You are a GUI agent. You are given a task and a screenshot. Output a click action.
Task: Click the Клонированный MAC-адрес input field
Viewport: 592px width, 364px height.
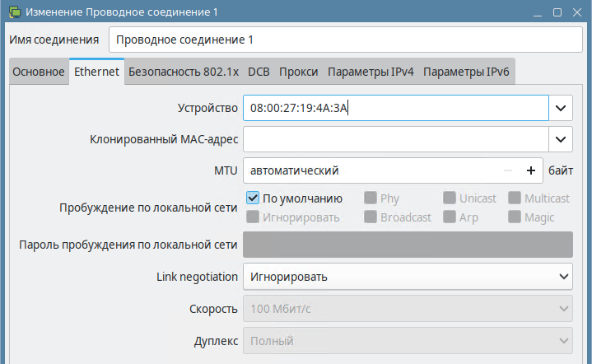396,139
